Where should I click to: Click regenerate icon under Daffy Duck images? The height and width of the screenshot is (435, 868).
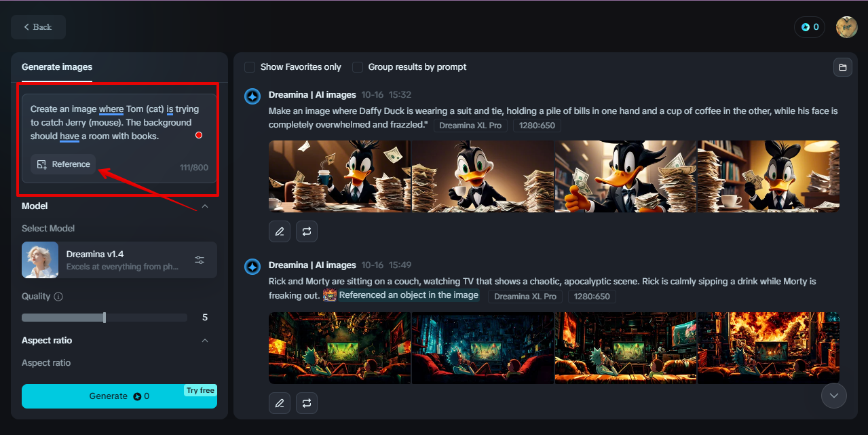[x=307, y=231]
